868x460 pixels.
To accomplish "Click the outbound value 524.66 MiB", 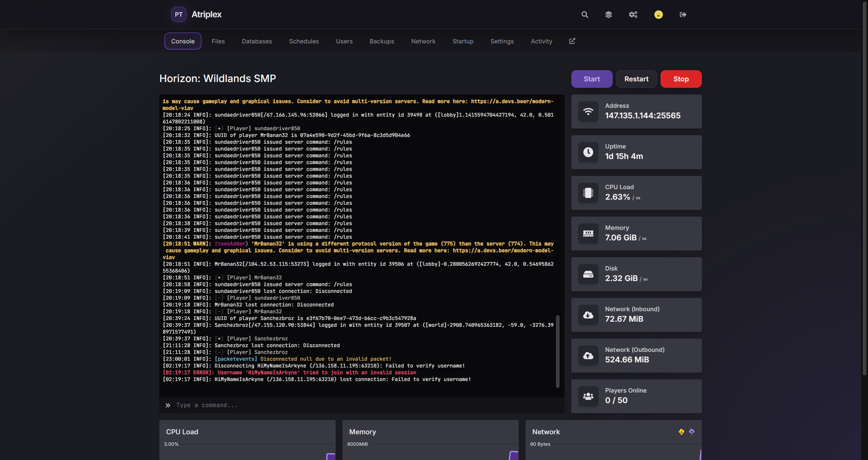I will click(x=627, y=360).
